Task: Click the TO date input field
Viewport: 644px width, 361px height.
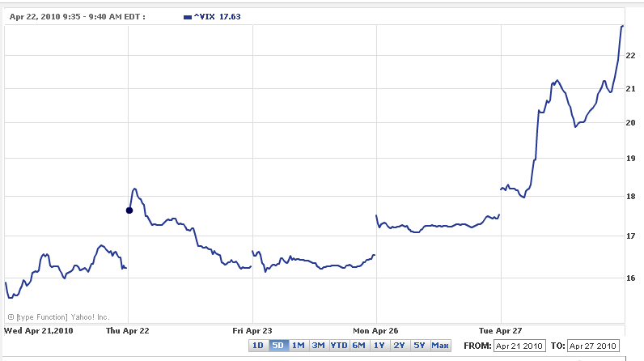Action: [593, 346]
